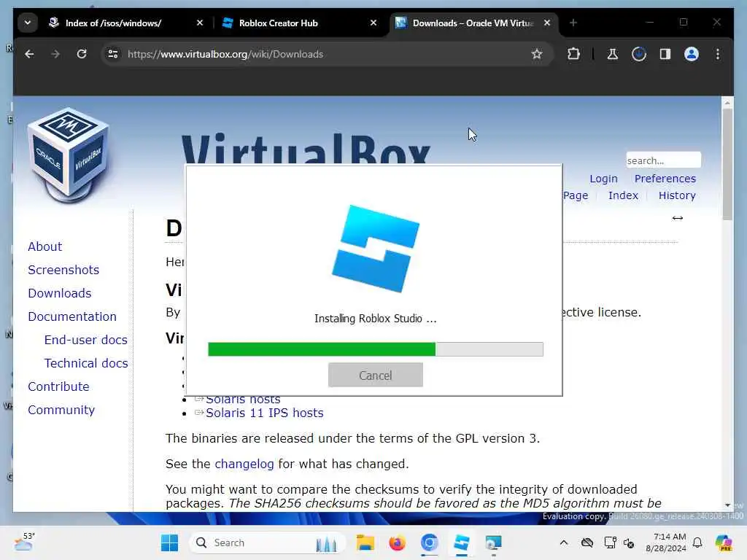Viewport: 747px width, 560px height.
Task: Open File Explorer from taskbar
Action: click(x=365, y=542)
